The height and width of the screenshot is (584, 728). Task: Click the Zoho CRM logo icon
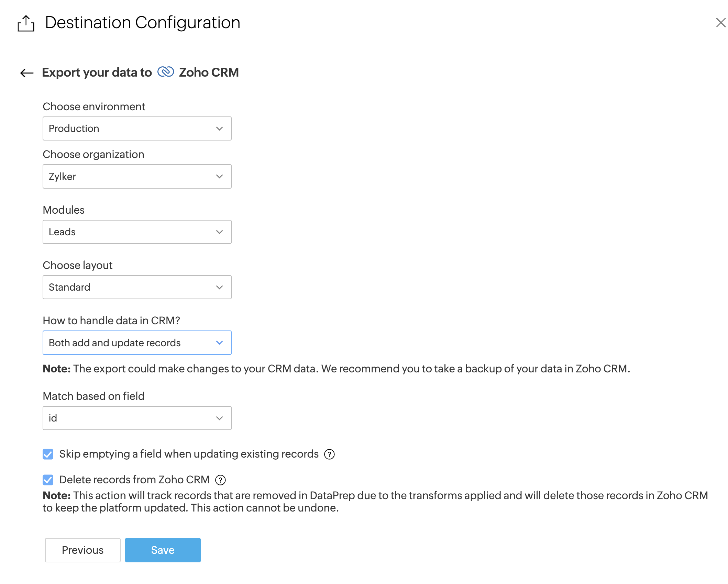(166, 72)
